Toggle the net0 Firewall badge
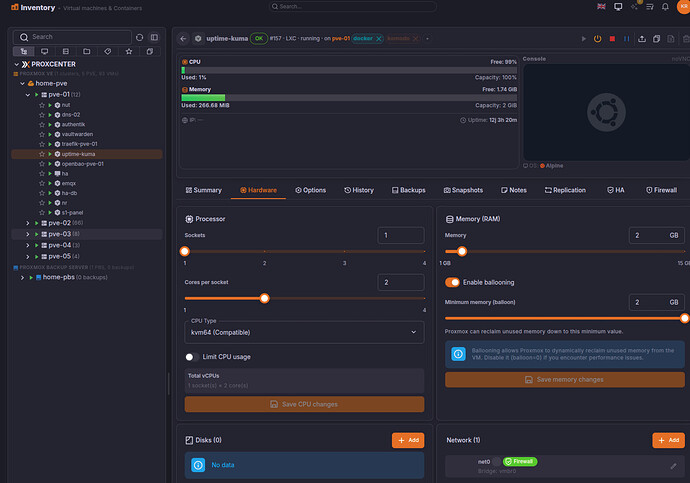 pyautogui.click(x=520, y=461)
